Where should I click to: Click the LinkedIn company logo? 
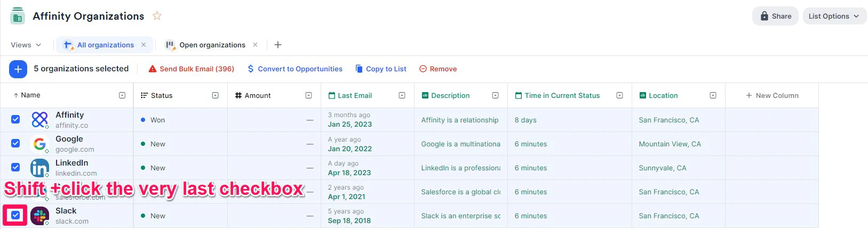coord(39,168)
